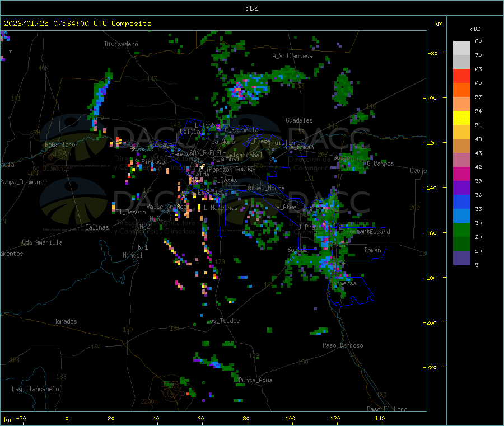The width and height of the screenshot is (504, 426).
Task: Click the 'Lag.Llancanelo' map label
Action: [35, 389]
